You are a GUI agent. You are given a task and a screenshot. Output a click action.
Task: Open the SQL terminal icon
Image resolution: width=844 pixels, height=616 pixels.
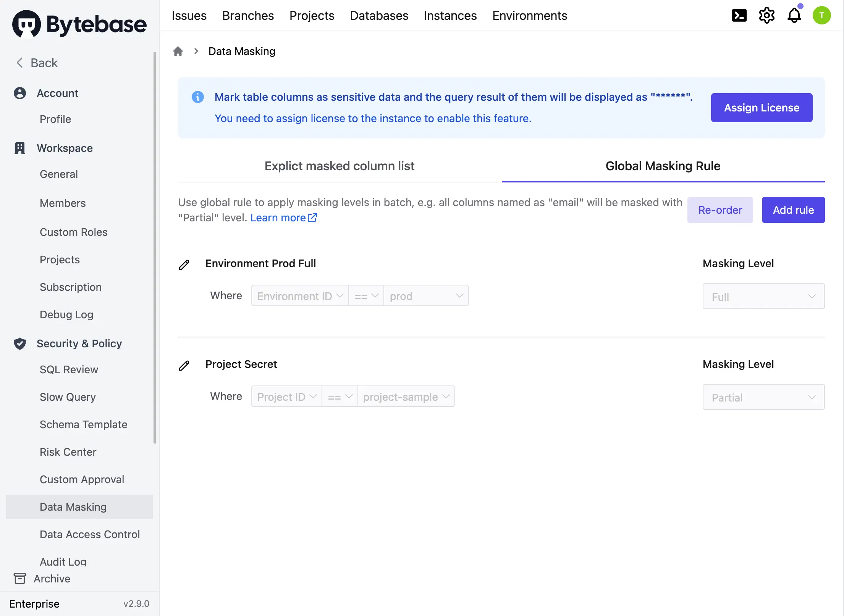coord(739,16)
